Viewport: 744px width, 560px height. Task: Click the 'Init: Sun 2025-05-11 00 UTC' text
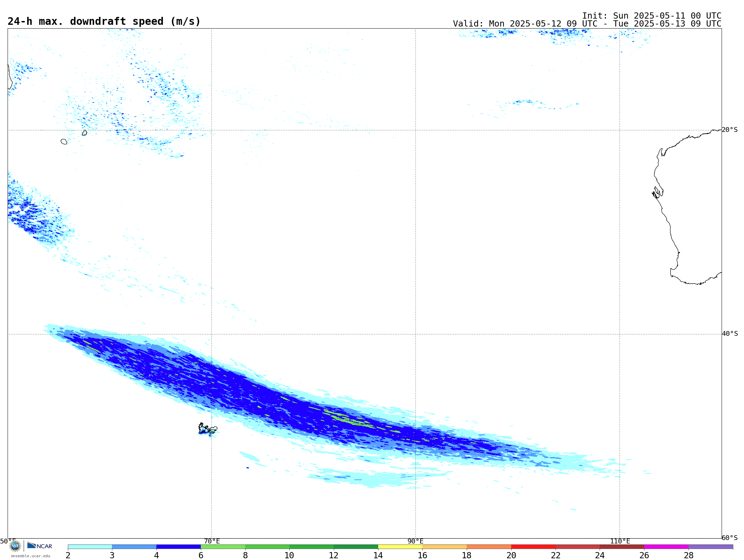(652, 16)
